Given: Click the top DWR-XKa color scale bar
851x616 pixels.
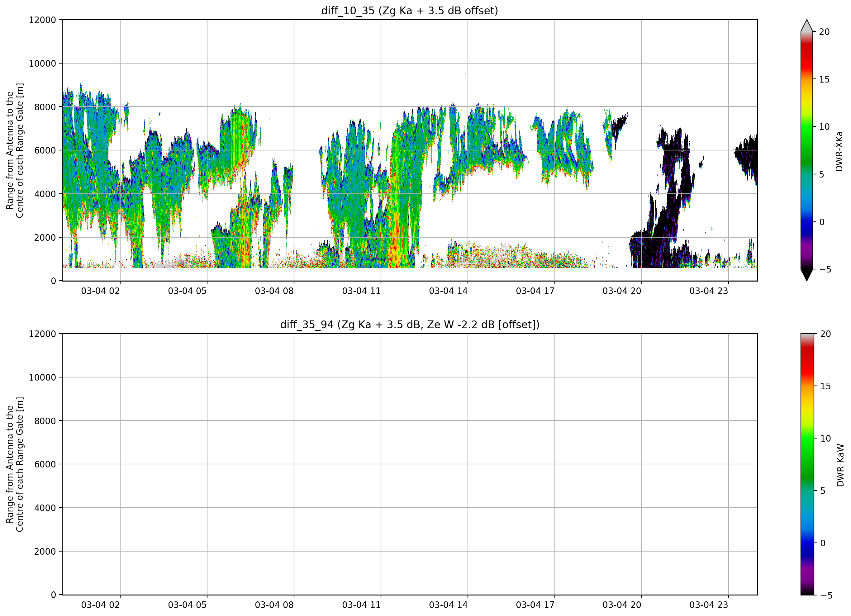Looking at the screenshot, I should [x=806, y=150].
